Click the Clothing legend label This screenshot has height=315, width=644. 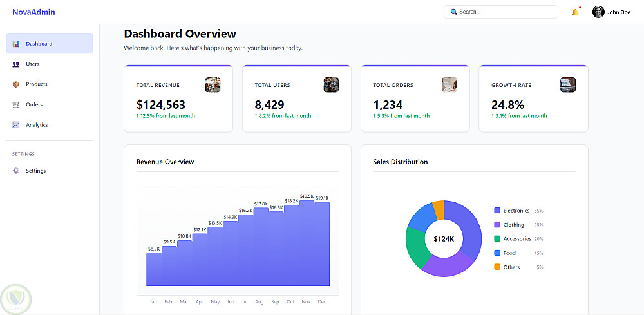coord(514,225)
